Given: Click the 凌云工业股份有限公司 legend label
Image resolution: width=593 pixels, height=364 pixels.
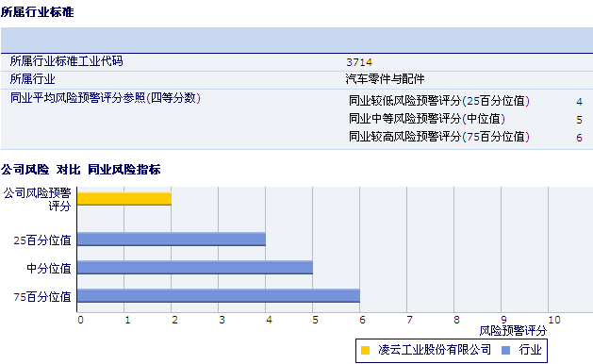Looking at the screenshot, I should (x=435, y=350).
